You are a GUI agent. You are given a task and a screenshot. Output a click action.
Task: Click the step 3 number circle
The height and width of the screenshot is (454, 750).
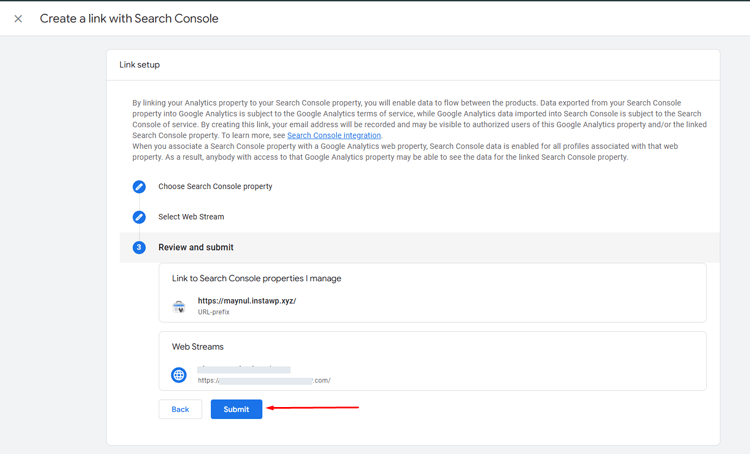tap(139, 247)
